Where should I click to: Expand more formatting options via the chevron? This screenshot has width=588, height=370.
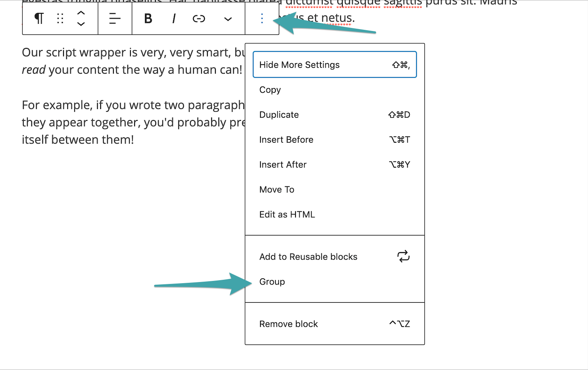(227, 18)
